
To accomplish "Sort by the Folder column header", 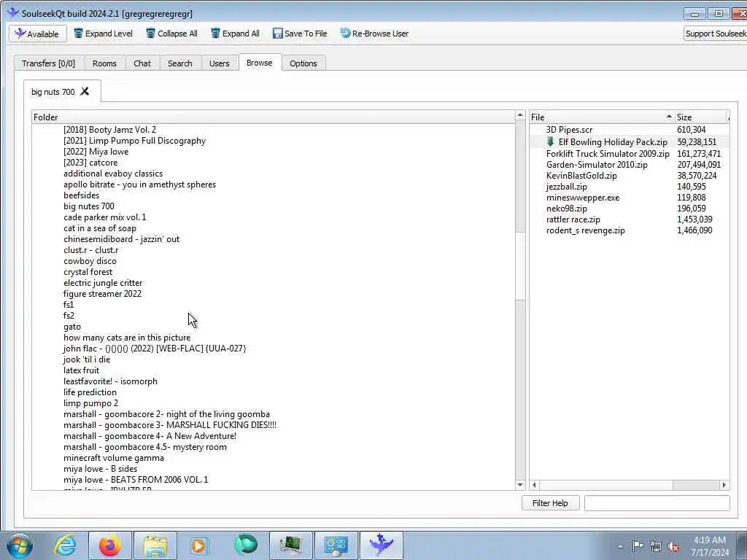I will coord(273,117).
